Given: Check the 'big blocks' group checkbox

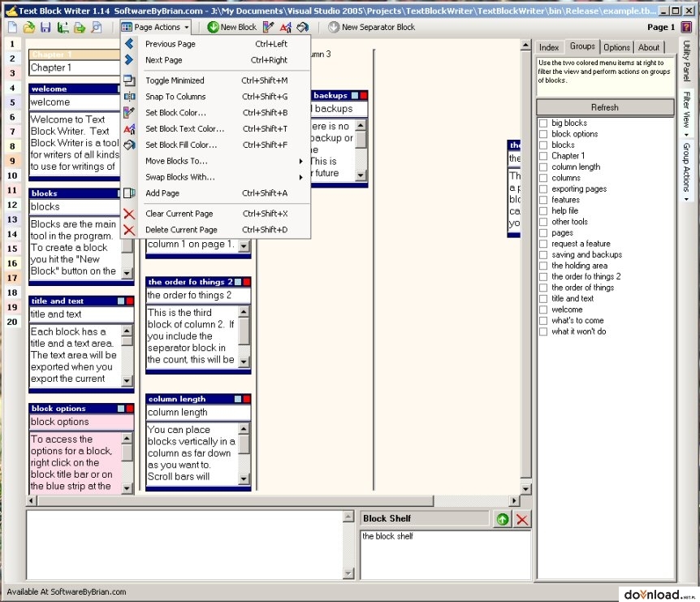Looking at the screenshot, I should [543, 123].
